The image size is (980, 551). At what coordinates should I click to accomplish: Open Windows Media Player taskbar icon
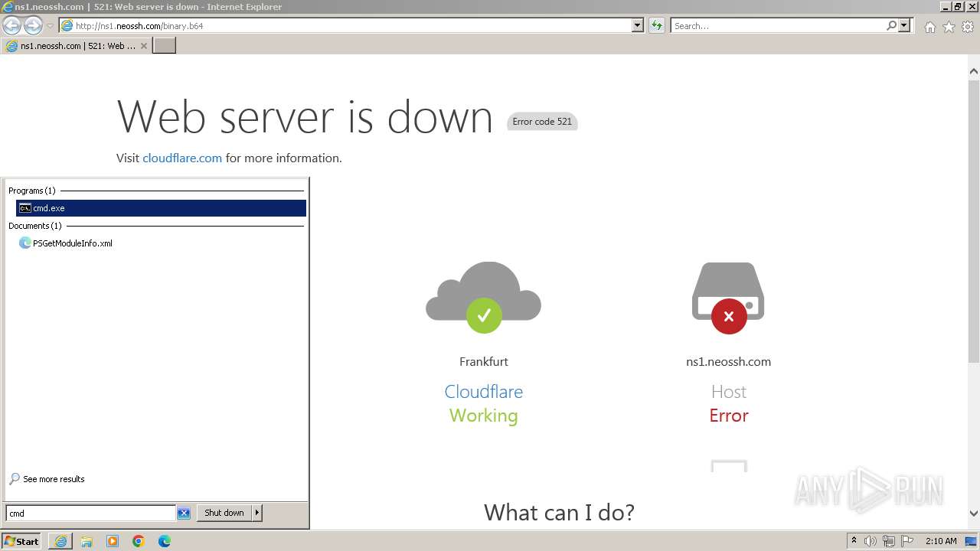point(113,541)
